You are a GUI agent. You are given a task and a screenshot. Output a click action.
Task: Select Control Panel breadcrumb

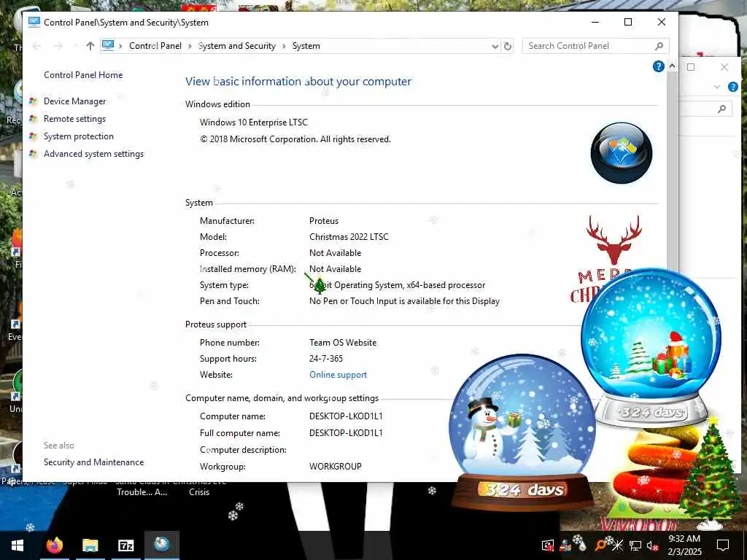[x=155, y=46]
